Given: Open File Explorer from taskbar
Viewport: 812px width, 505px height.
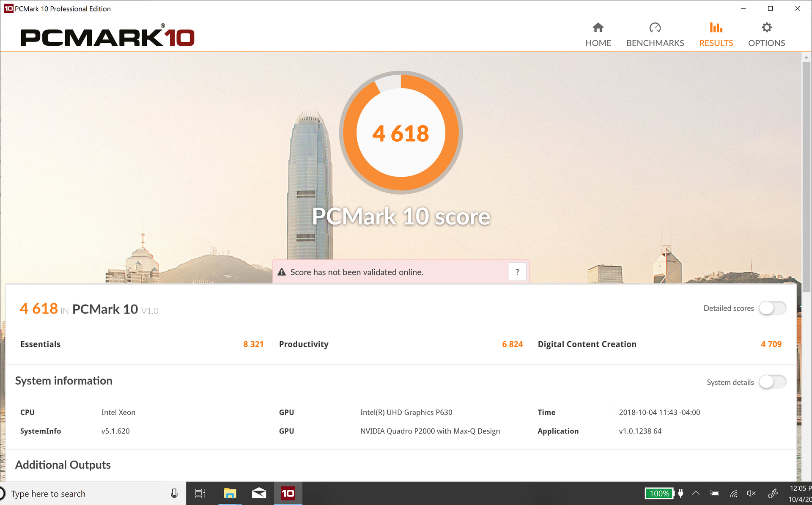Looking at the screenshot, I should pos(230,494).
